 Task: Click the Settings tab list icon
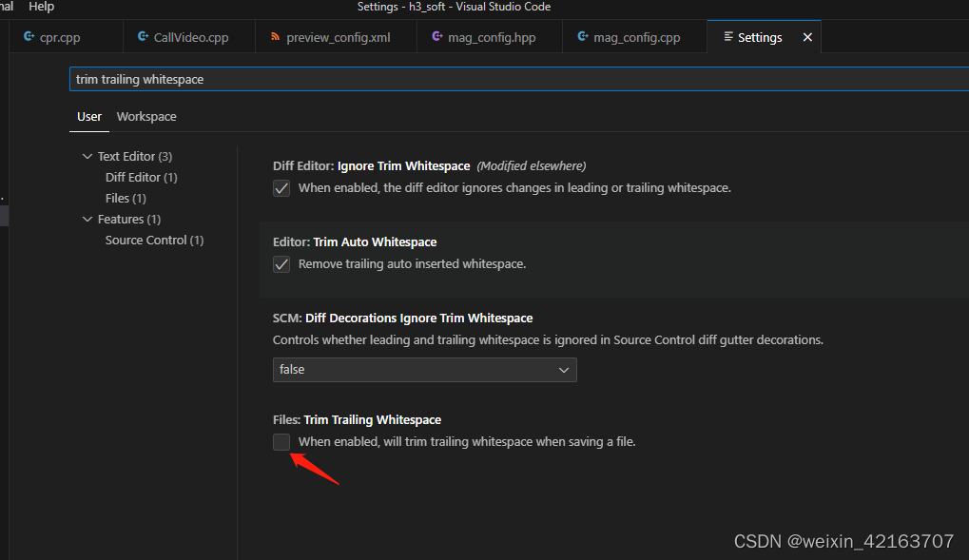[728, 37]
